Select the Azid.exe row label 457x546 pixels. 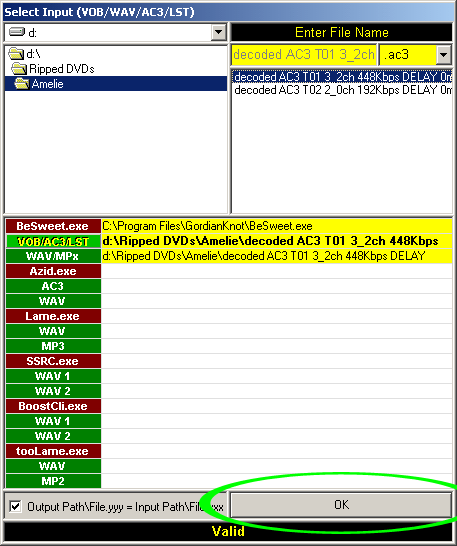[x=53, y=271]
